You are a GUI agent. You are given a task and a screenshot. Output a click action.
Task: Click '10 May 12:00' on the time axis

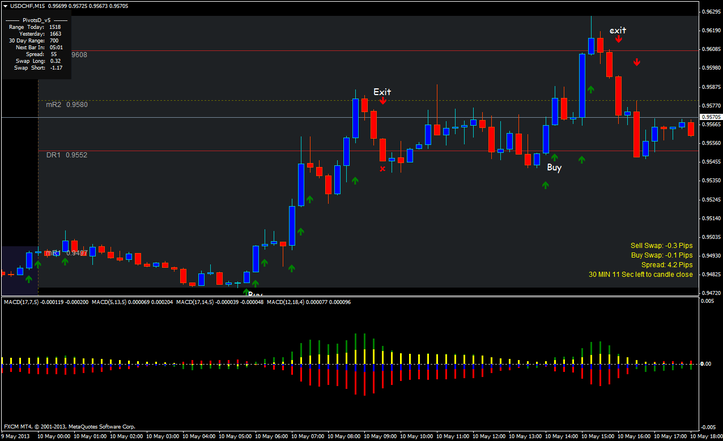click(489, 436)
